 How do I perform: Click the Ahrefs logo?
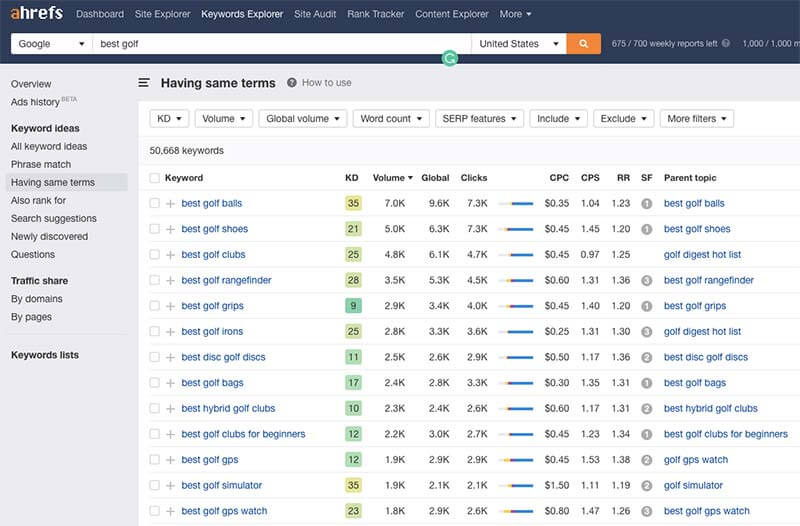(37, 13)
